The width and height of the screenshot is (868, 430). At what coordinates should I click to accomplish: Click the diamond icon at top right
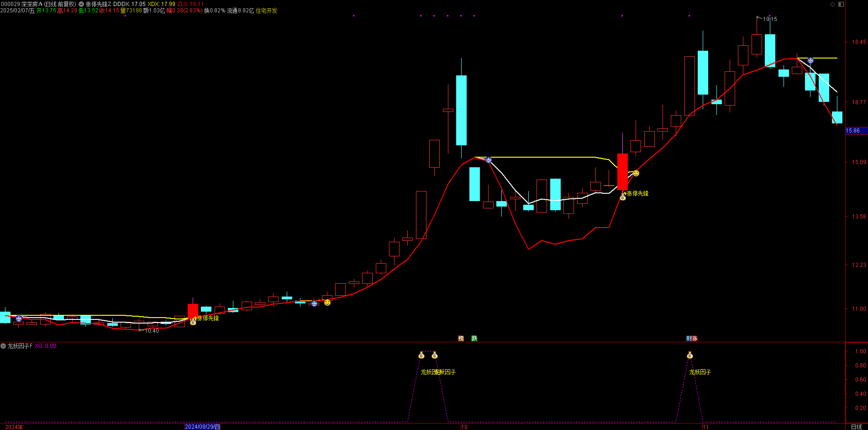click(832, 4)
